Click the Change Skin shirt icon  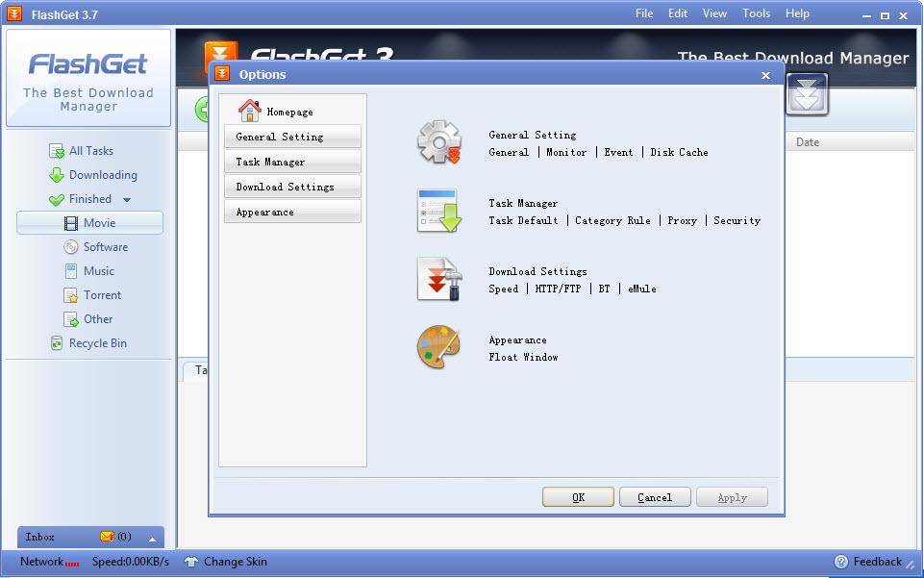pos(191,562)
